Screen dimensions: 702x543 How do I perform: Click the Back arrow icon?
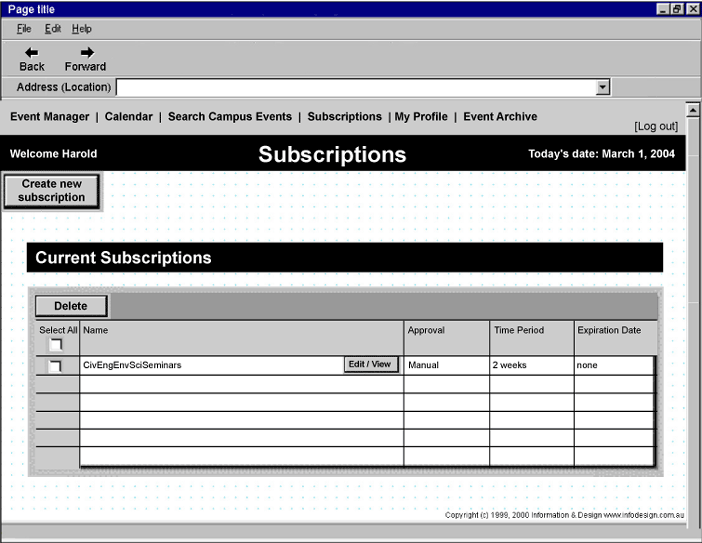(x=31, y=53)
